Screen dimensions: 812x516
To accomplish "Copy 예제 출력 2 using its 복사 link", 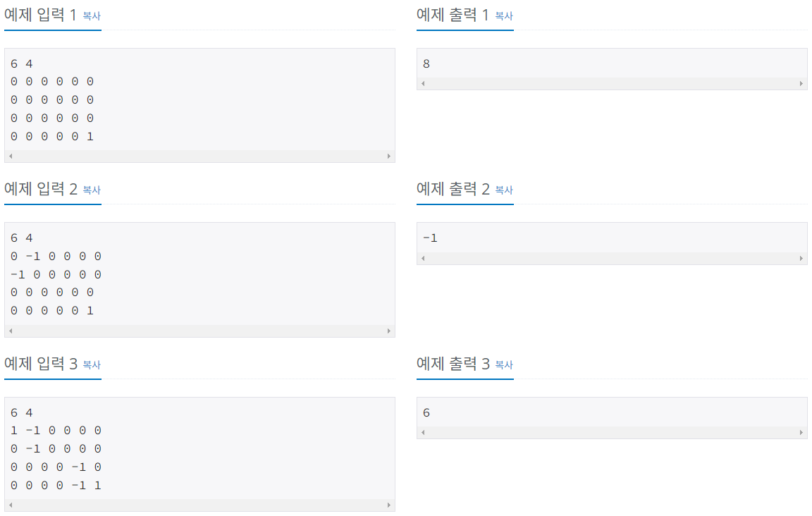I will pyautogui.click(x=503, y=190).
